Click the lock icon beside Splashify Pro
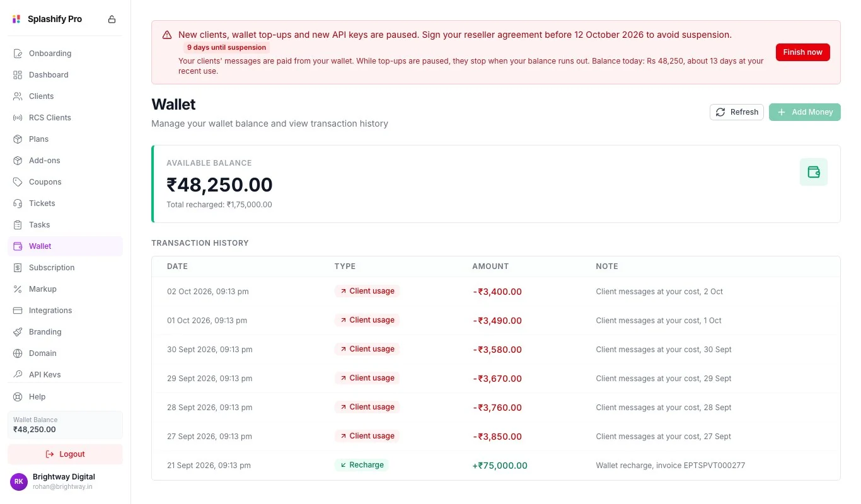The image size is (861, 504). pos(112,19)
